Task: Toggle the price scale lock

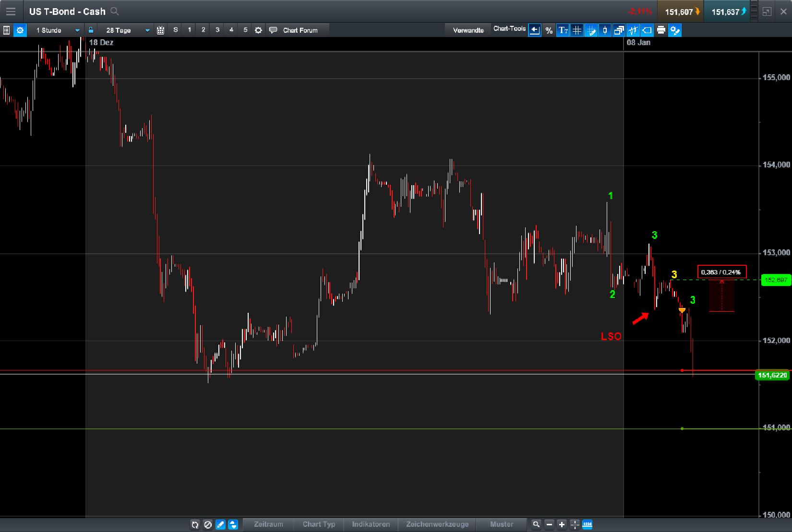Action: point(91,30)
